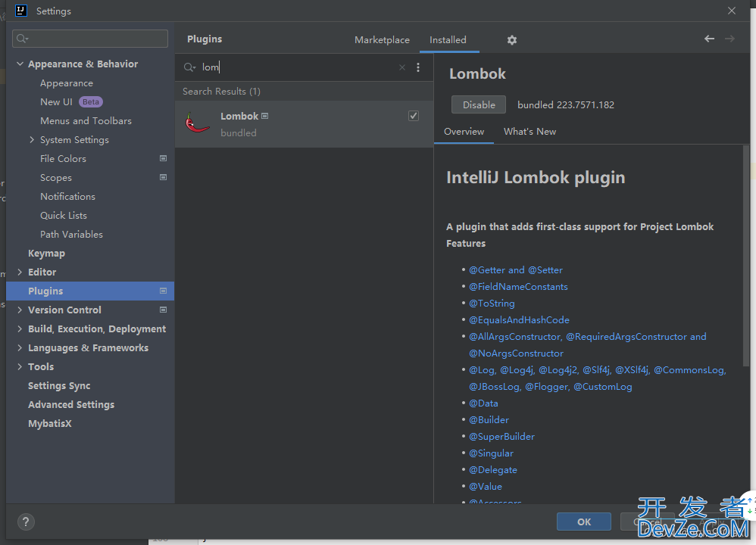The width and height of the screenshot is (756, 545).
Task: Click the Version Control project-level icon
Action: pos(164,310)
